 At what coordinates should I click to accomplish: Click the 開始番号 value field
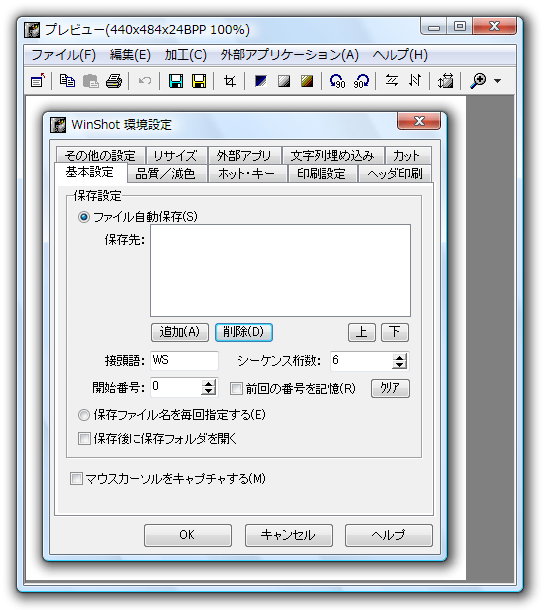tap(177, 387)
